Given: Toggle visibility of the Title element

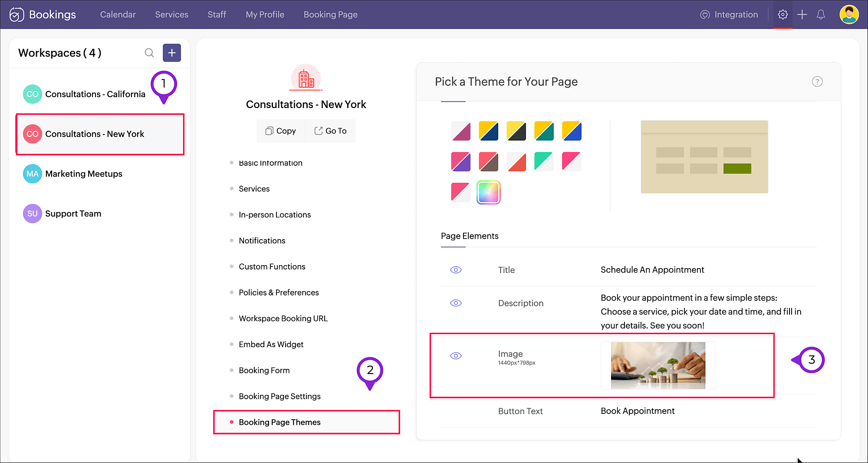Looking at the screenshot, I should click(x=456, y=270).
